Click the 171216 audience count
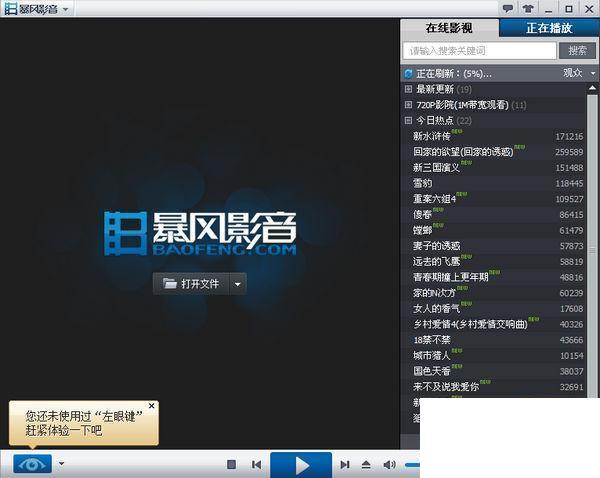The height and width of the screenshot is (478, 600). point(569,137)
